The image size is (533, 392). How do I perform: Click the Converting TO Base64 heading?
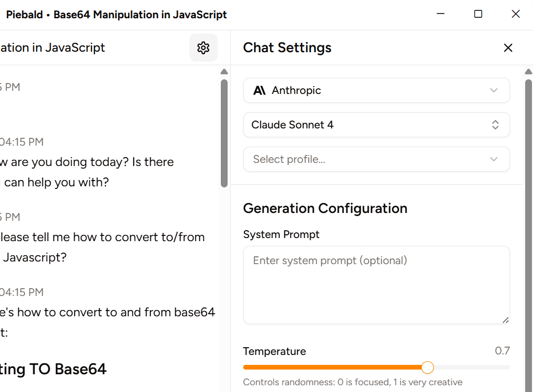[53, 369]
